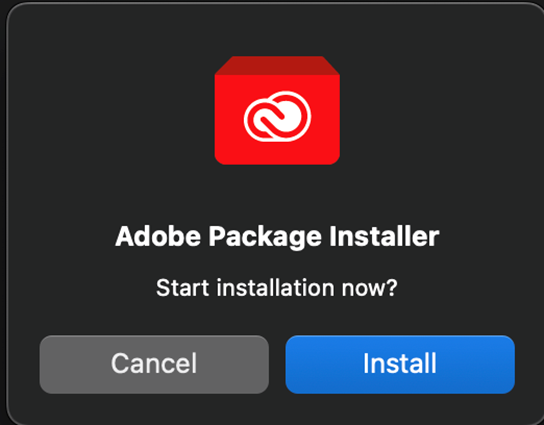Screen dimensions: 544x425
Task: Select the dark red lid of package icon
Action: [x=277, y=66]
